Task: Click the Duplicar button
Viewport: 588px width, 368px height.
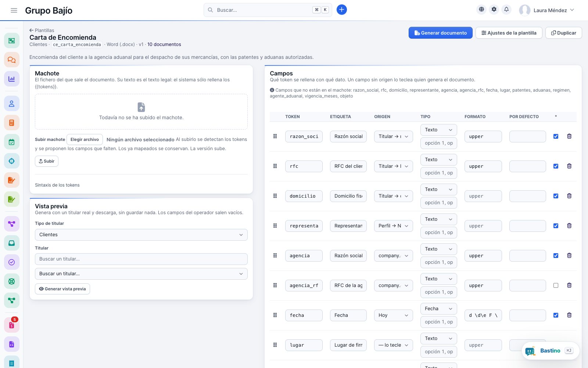Action: tap(564, 33)
